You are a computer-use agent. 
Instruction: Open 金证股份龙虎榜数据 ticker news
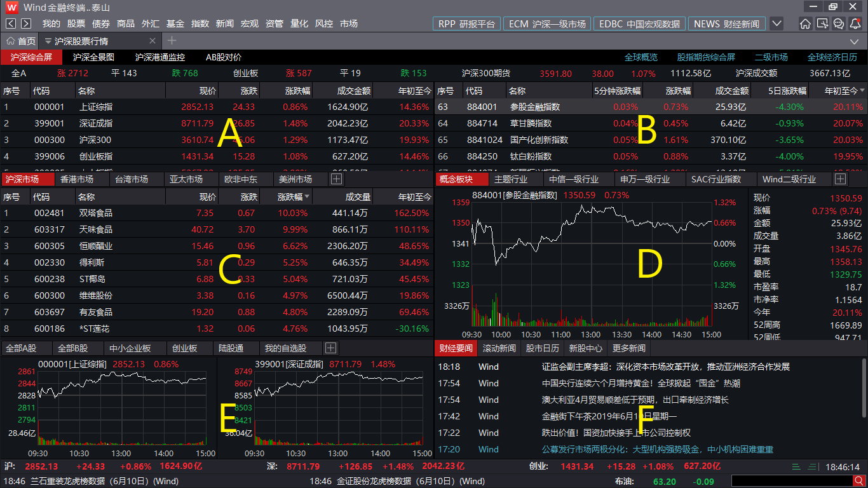coord(410,481)
